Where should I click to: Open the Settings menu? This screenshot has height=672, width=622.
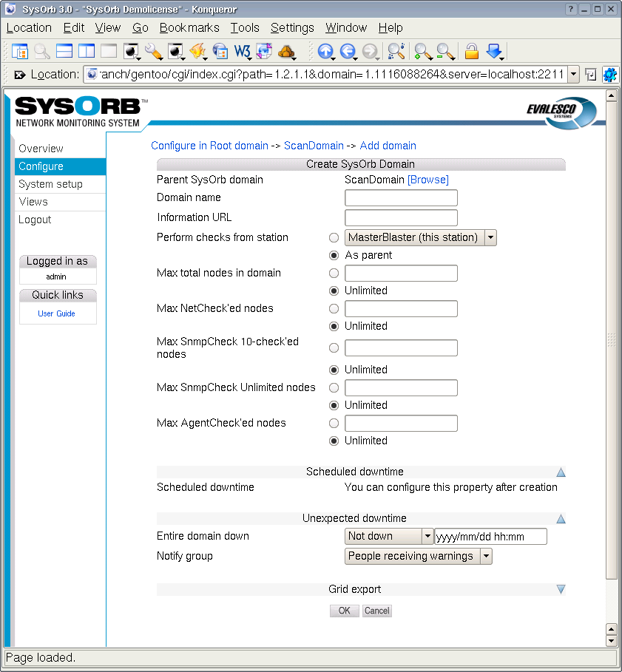(x=292, y=28)
